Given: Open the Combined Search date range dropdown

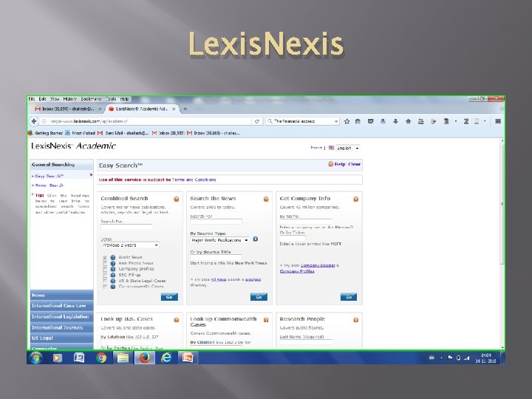Looking at the screenshot, I should click(x=130, y=245).
